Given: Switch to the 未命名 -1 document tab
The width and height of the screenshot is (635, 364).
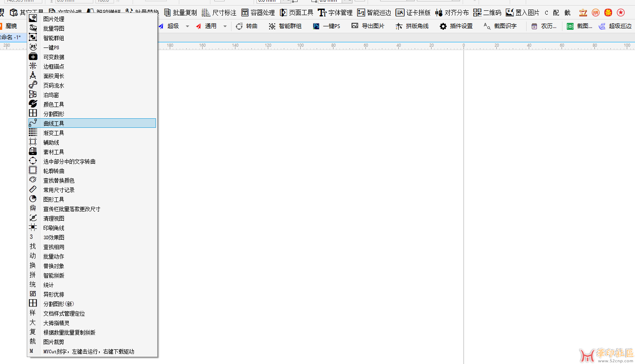Looking at the screenshot, I should point(11,37).
